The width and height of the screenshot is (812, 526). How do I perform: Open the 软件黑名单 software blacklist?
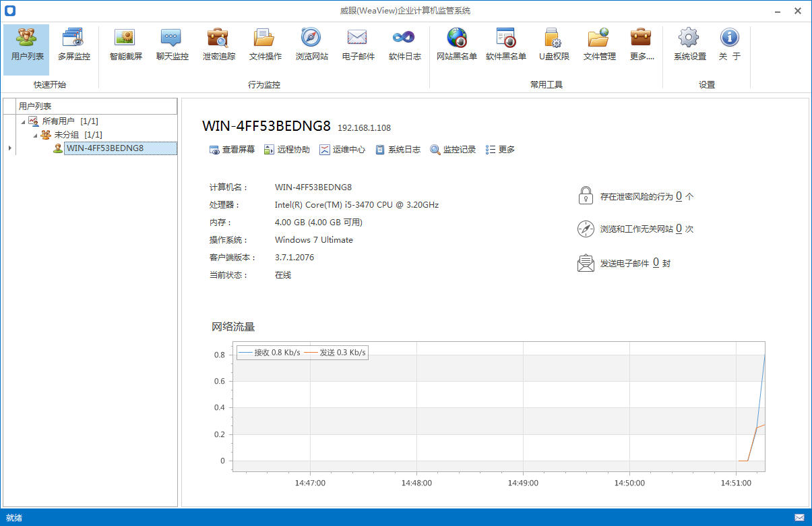505,45
